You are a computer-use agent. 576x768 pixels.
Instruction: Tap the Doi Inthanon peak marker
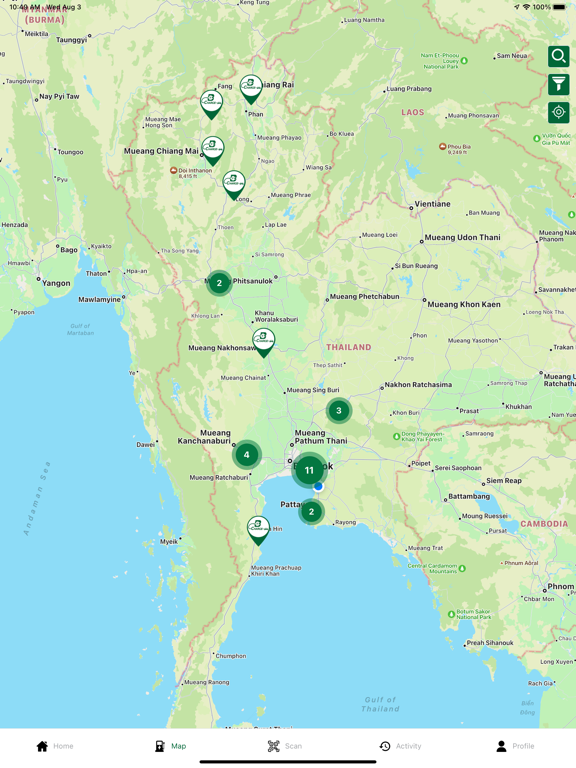click(x=173, y=170)
